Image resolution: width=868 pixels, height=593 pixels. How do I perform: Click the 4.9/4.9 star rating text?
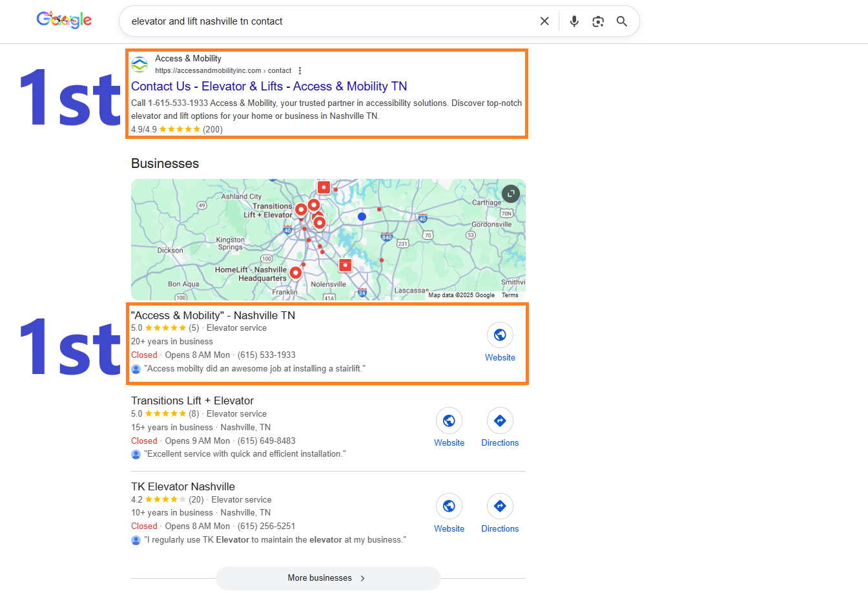click(143, 129)
